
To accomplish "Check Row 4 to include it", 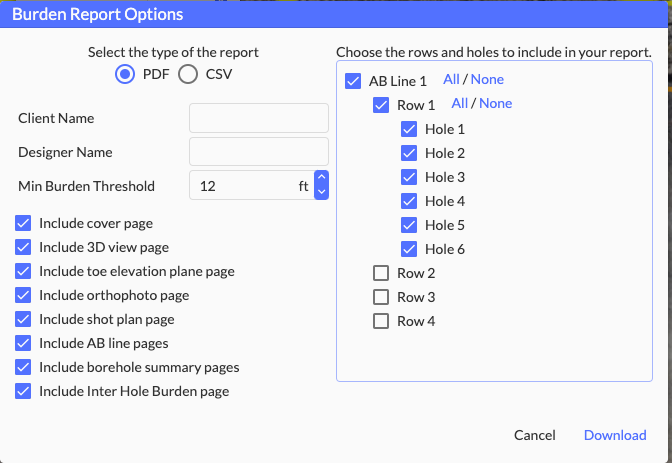I will 381,321.
